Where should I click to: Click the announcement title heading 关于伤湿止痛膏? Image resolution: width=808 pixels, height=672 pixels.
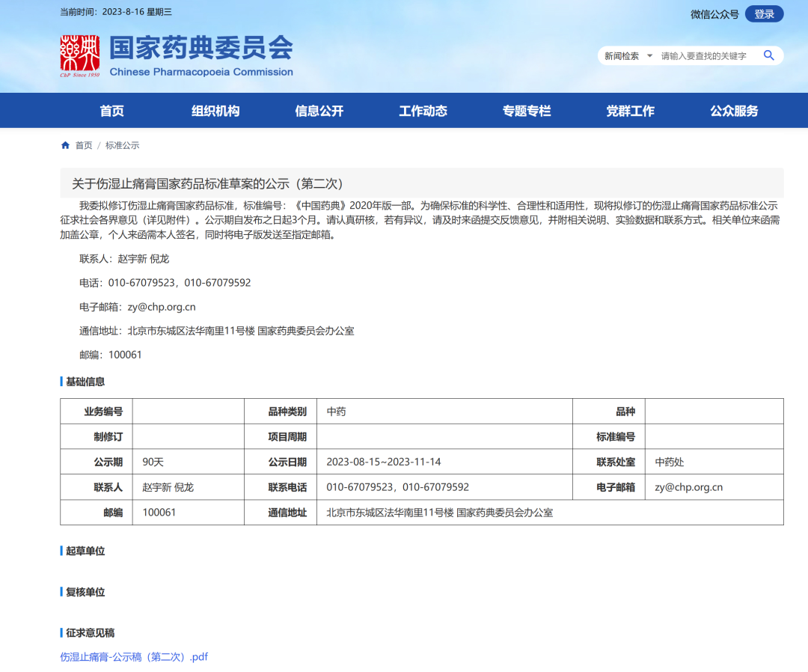click(x=207, y=183)
